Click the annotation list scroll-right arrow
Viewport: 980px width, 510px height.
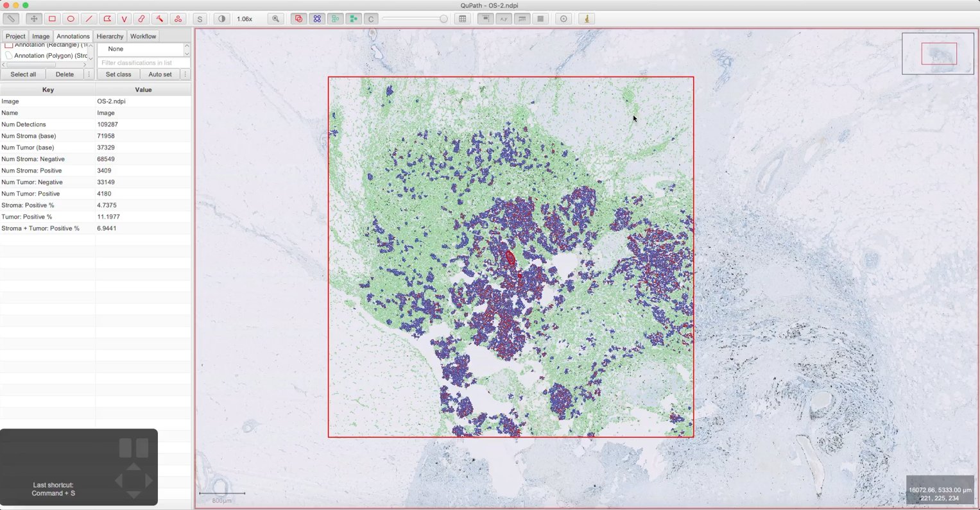point(85,65)
